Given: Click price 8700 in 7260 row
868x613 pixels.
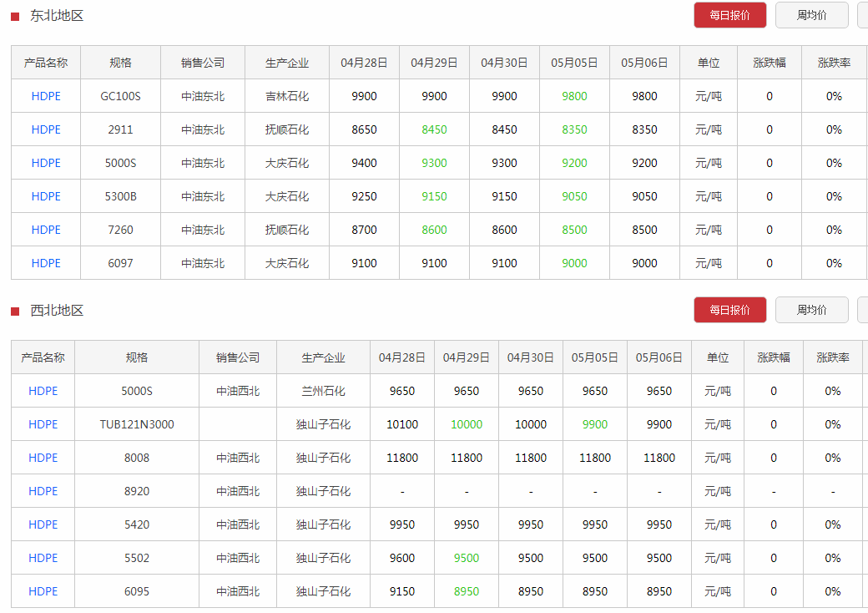Looking at the screenshot, I should [x=364, y=230].
